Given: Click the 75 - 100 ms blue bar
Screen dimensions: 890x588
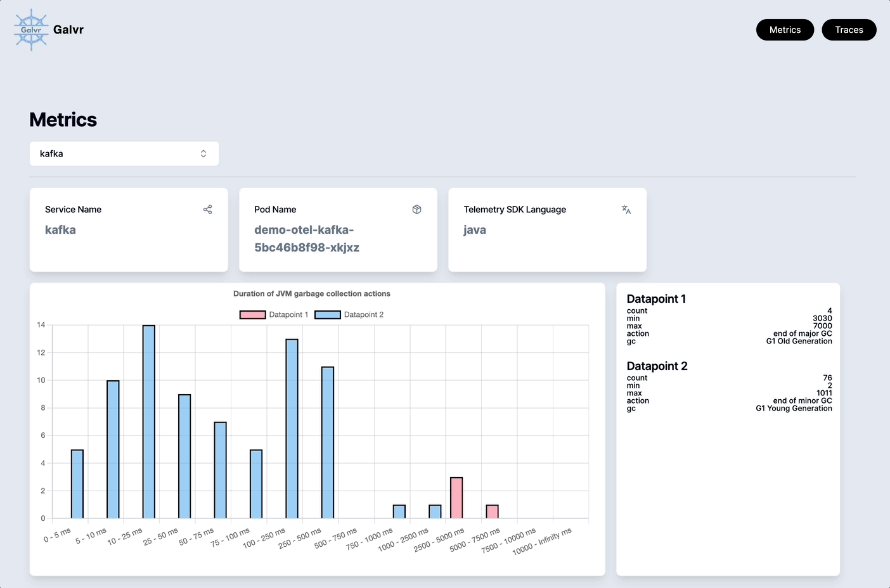Looking at the screenshot, I should point(256,484).
